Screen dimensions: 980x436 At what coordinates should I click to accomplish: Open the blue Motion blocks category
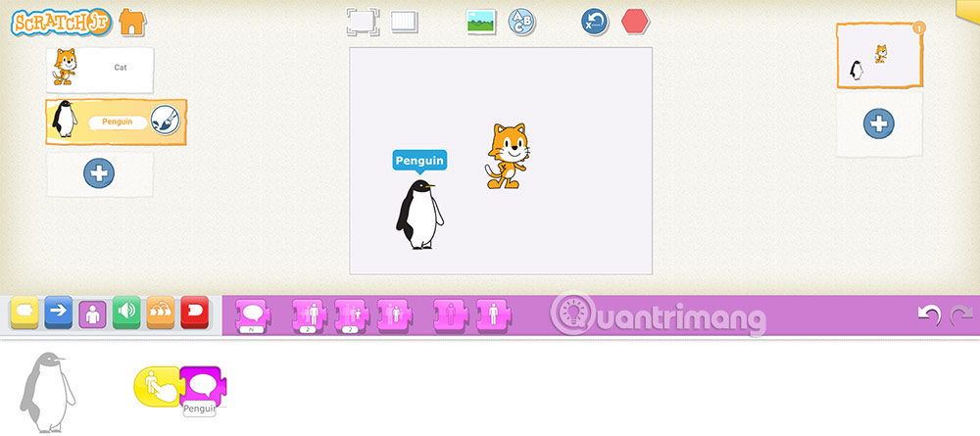(59, 312)
